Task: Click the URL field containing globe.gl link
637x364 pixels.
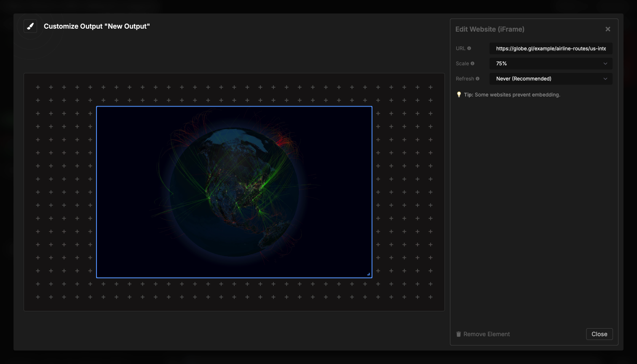Action: [551, 48]
